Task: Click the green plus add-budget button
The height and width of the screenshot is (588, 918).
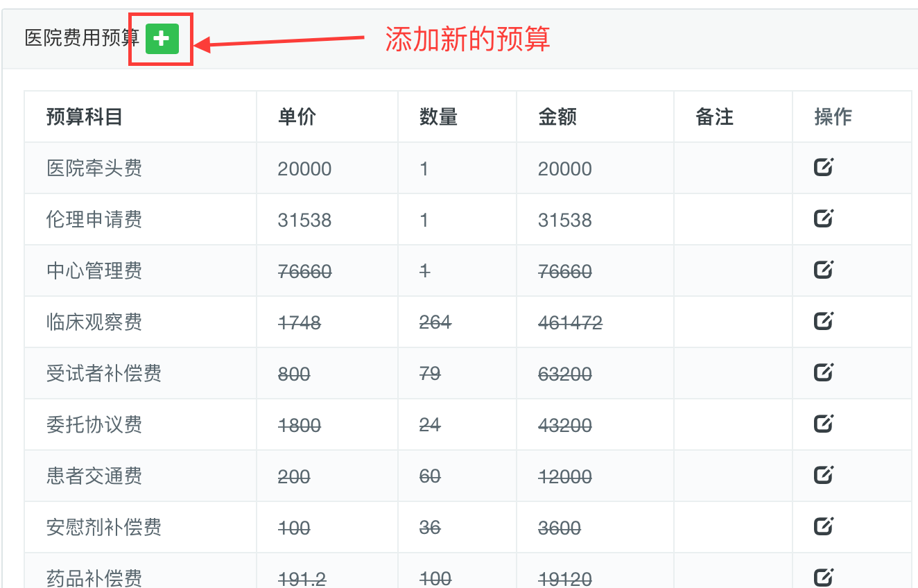Action: (162, 39)
